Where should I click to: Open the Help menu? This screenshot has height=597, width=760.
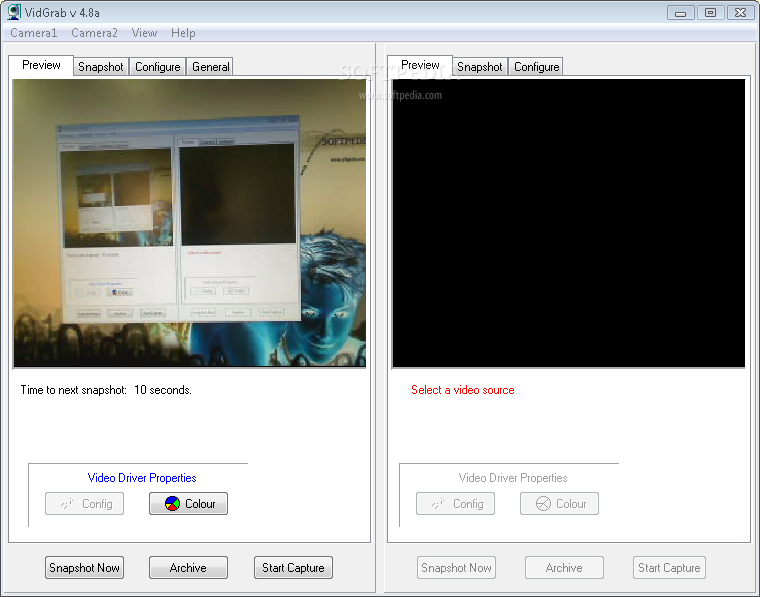(x=183, y=33)
